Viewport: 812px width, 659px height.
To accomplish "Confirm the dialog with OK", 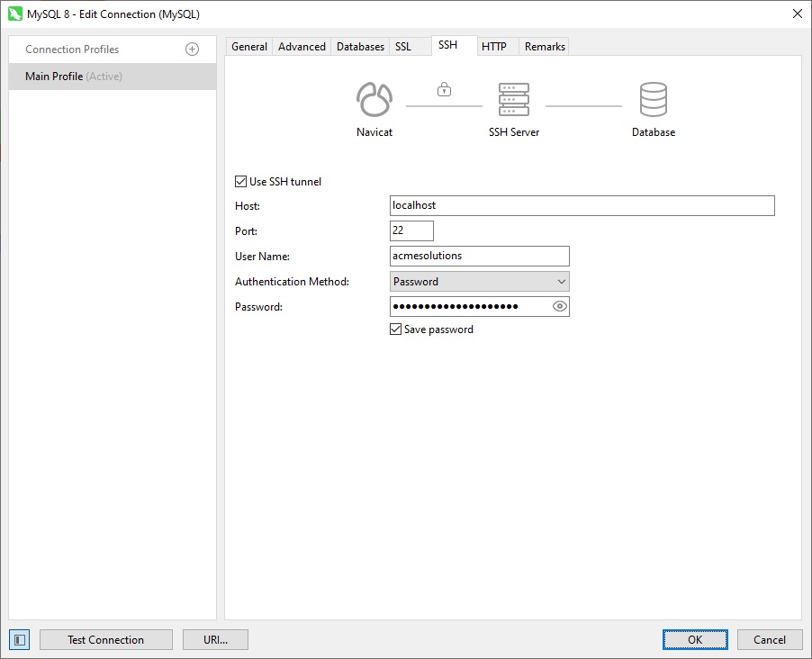I will pos(695,640).
